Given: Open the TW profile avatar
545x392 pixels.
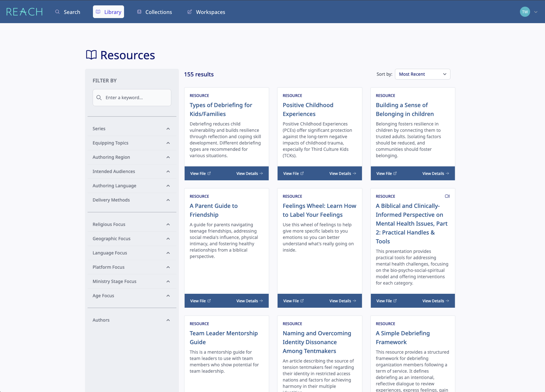Looking at the screenshot, I should coord(525,12).
